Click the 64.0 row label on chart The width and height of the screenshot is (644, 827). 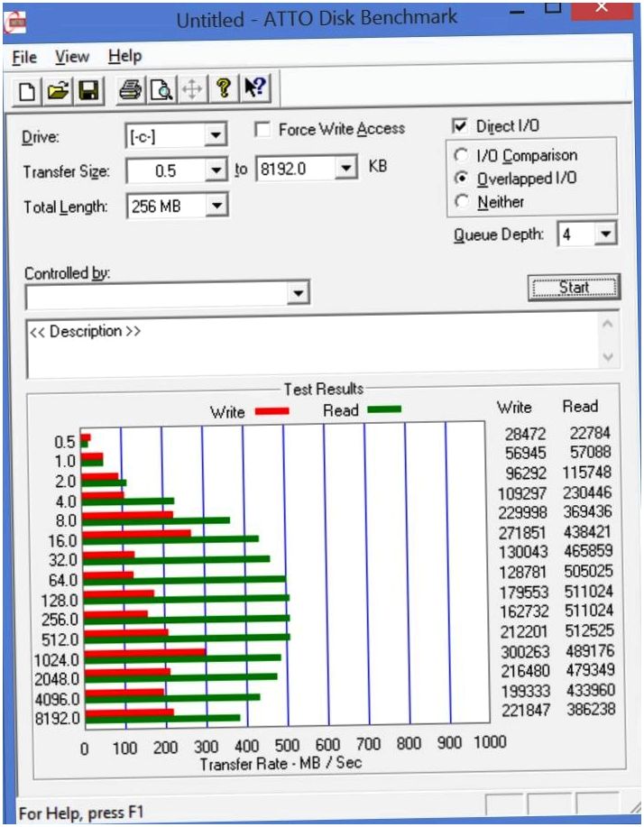click(x=63, y=580)
